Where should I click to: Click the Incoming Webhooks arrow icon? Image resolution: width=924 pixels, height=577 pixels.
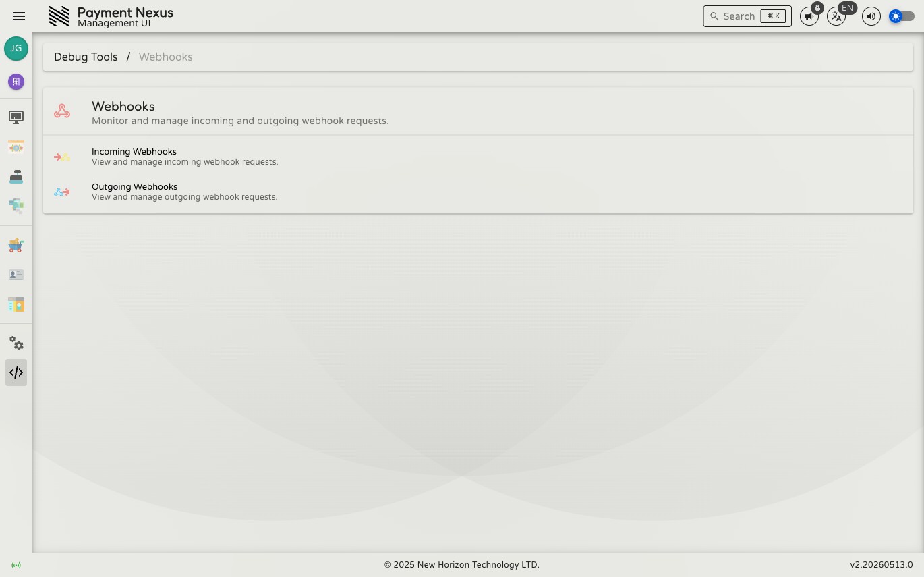coord(62,157)
